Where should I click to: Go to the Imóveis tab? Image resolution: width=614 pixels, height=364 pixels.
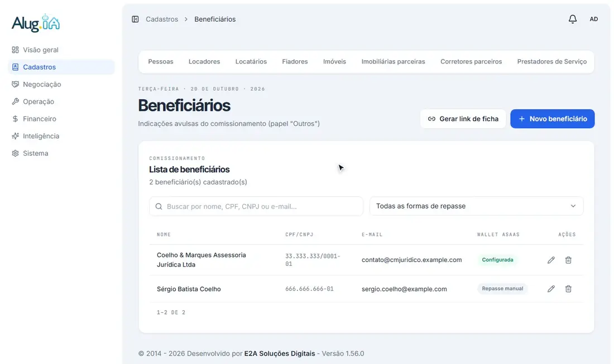click(334, 61)
